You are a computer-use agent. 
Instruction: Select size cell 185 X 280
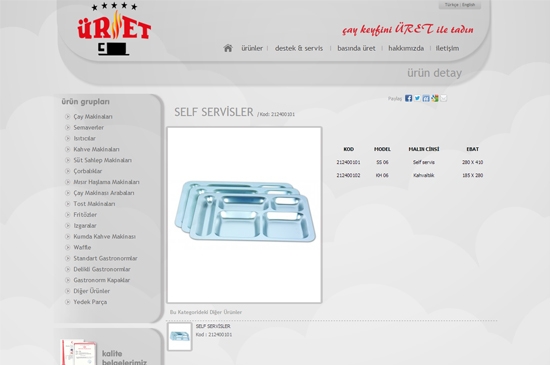472,175
